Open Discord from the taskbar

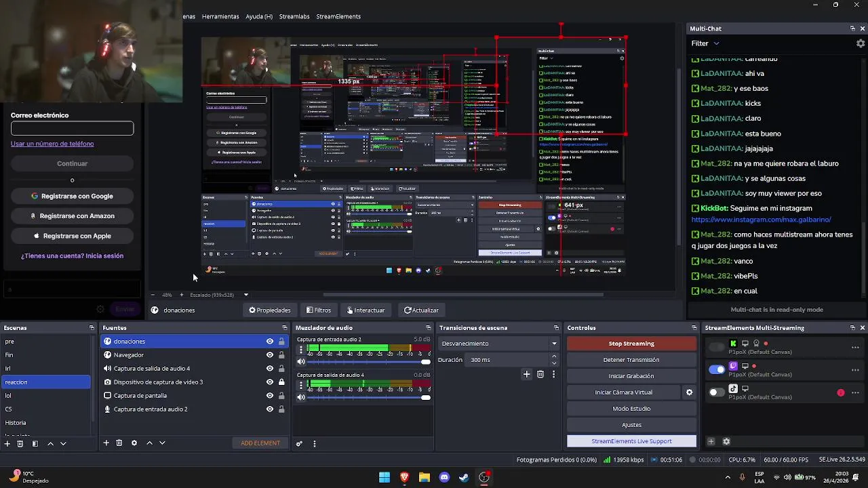click(x=444, y=477)
